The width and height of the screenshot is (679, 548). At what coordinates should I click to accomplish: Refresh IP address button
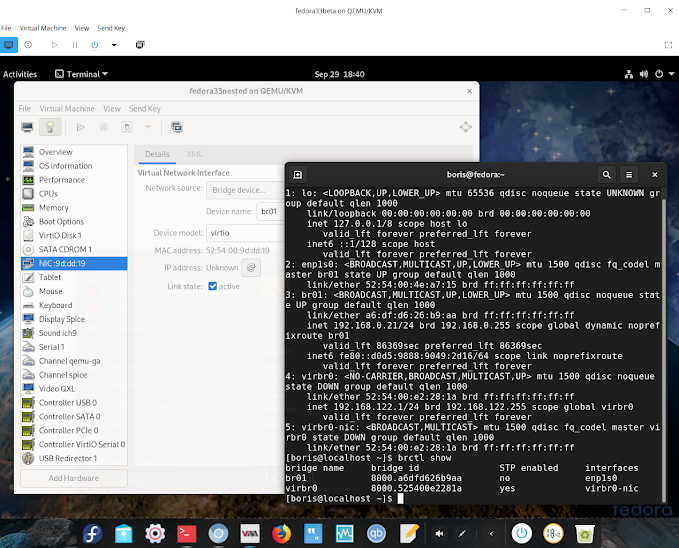[251, 268]
